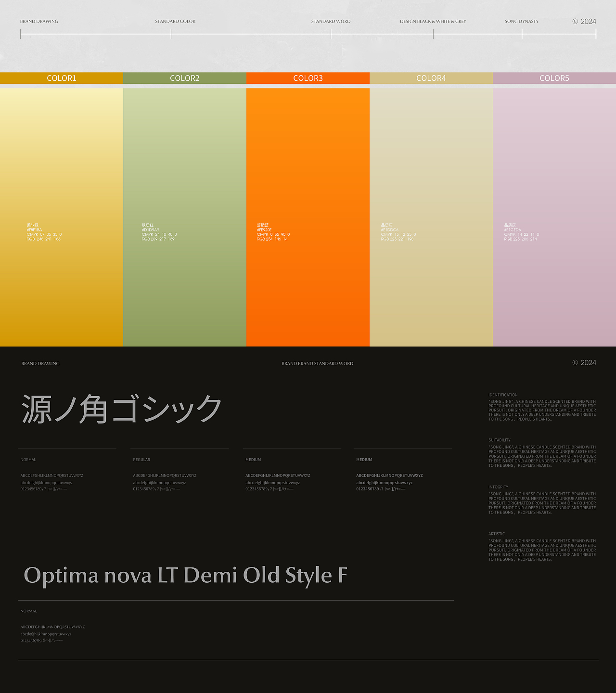Click the paragraph text under IDENTIFICATION

pyautogui.click(x=542, y=410)
